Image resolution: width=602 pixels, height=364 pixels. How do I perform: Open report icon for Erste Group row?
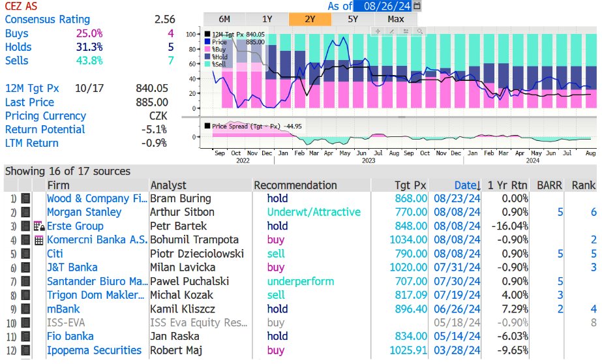click(x=25, y=226)
